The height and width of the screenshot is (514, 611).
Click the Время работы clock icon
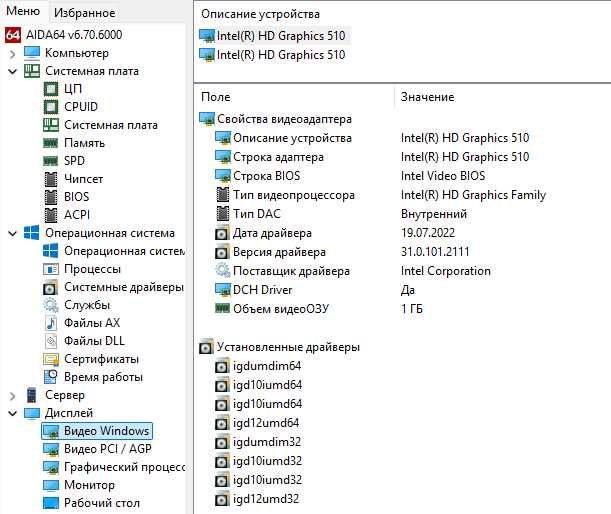click(x=51, y=377)
